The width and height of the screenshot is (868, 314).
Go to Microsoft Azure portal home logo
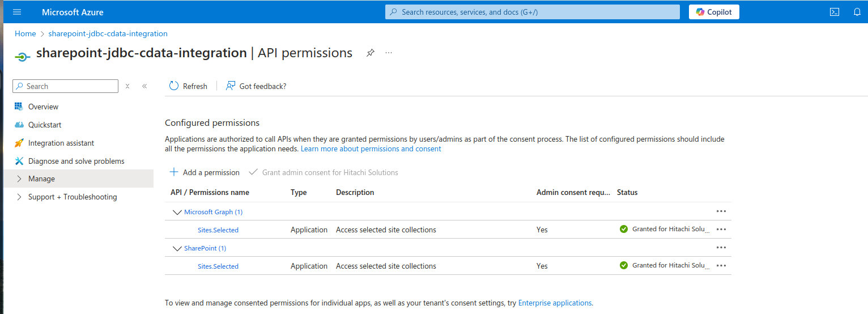(73, 12)
